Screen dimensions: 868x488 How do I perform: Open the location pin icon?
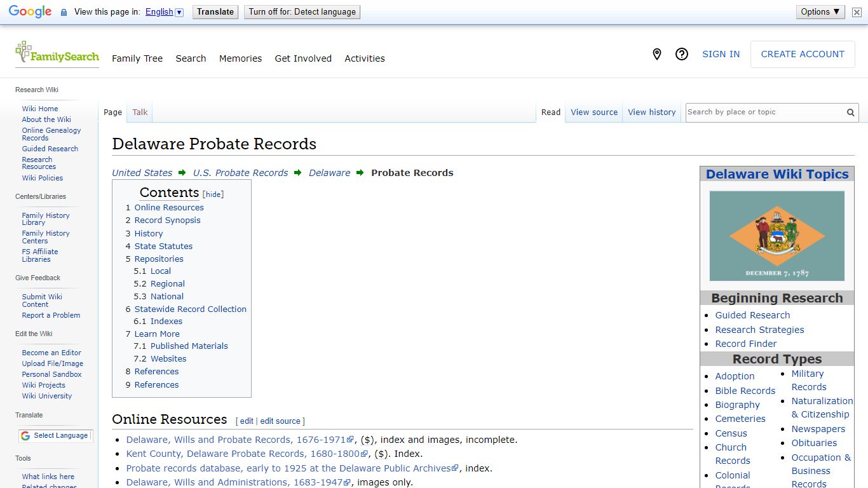[657, 55]
